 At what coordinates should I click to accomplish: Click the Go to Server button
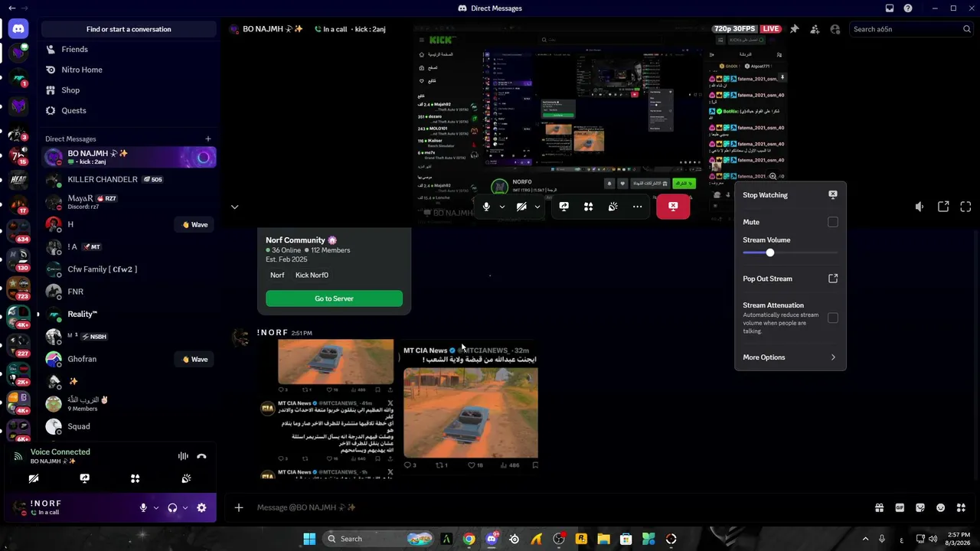tap(334, 298)
